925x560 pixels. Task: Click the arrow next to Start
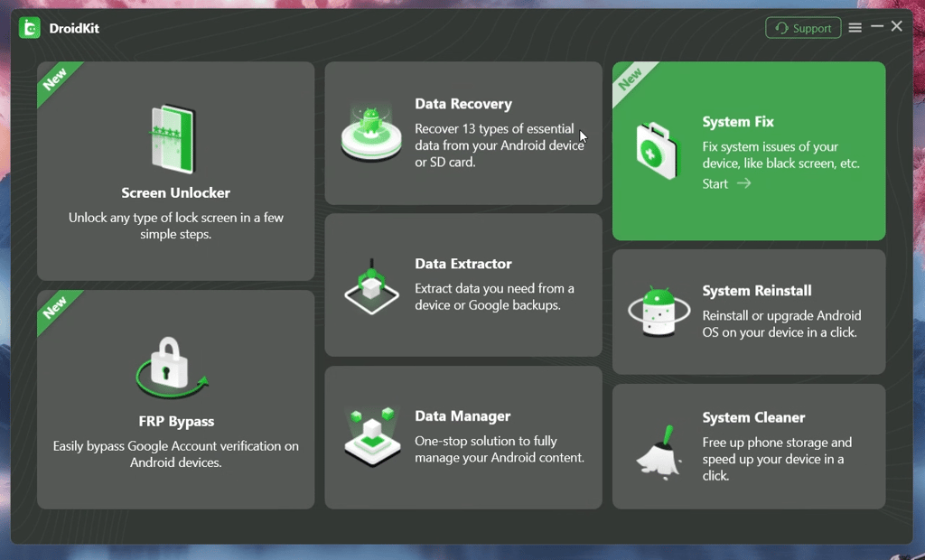click(x=744, y=183)
